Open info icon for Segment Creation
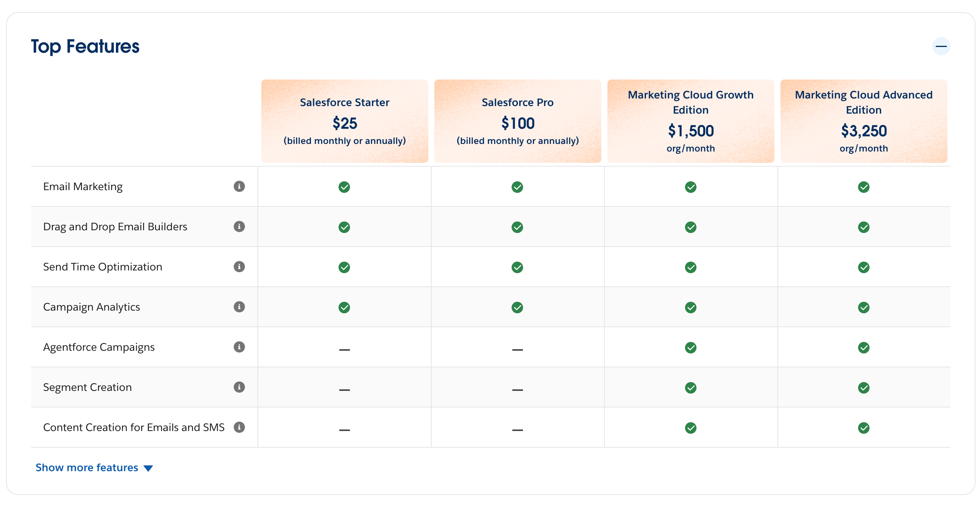This screenshot has width=980, height=506. click(x=239, y=387)
